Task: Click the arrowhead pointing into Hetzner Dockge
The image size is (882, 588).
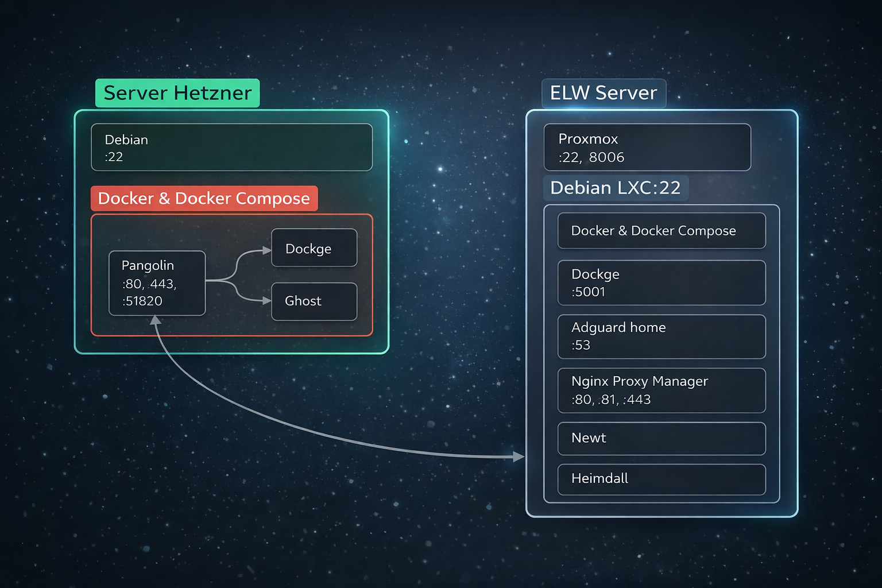Action: click(266, 250)
